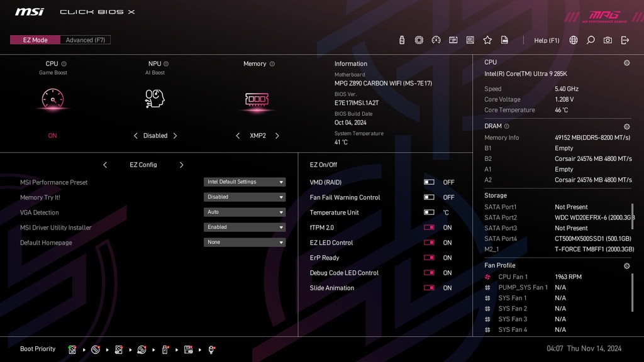Viewport: 644px width, 362px height.
Task: Select SATA Port4 CT500MX500SSD1 row
Action: [x=558, y=238]
